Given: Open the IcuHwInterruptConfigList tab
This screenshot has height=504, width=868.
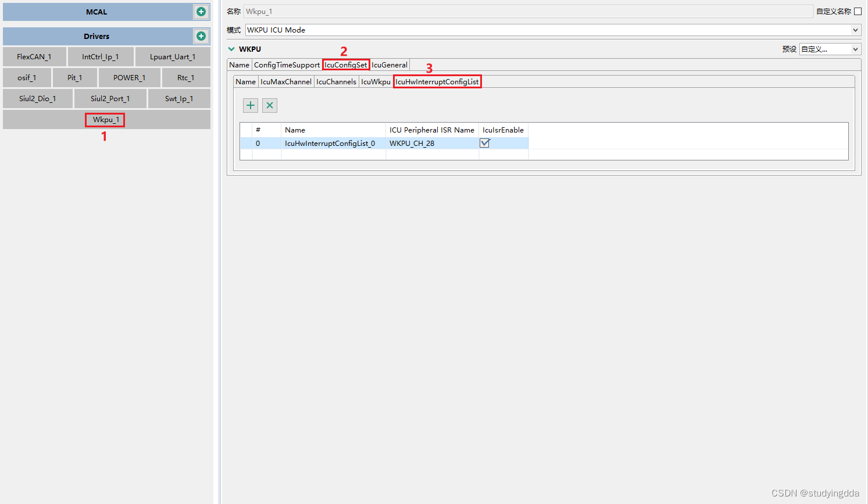Looking at the screenshot, I should tap(437, 81).
